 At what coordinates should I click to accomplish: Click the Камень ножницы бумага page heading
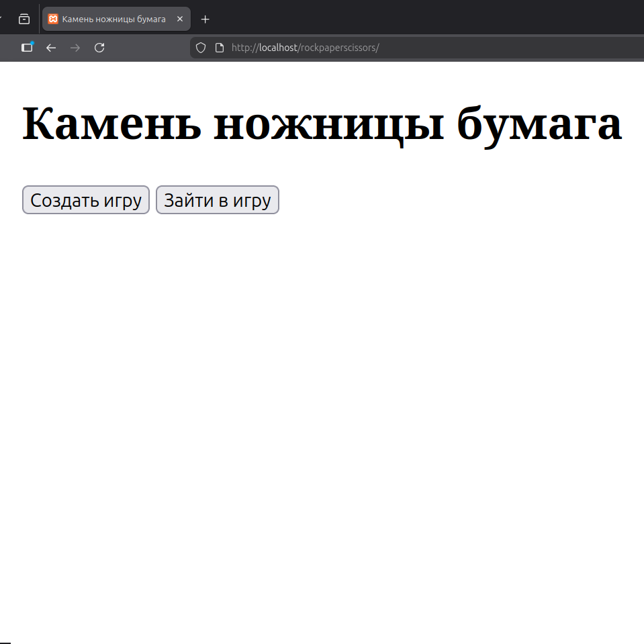tap(322, 124)
